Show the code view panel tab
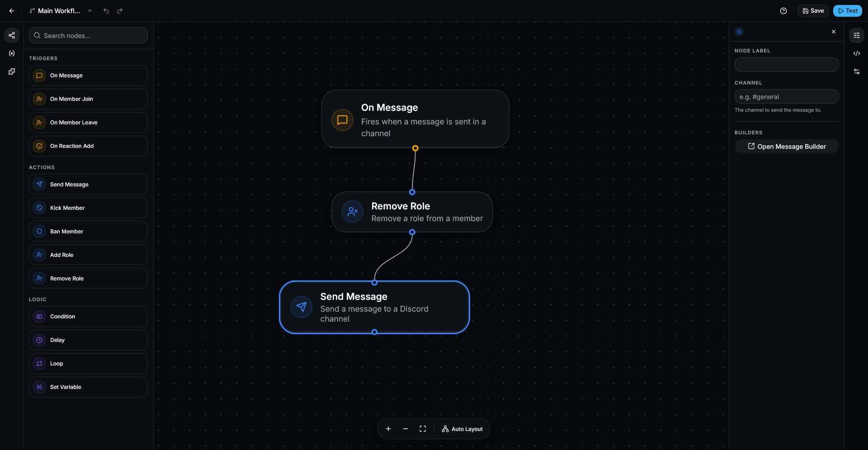Screen dimensions: 868x450 coord(857,53)
